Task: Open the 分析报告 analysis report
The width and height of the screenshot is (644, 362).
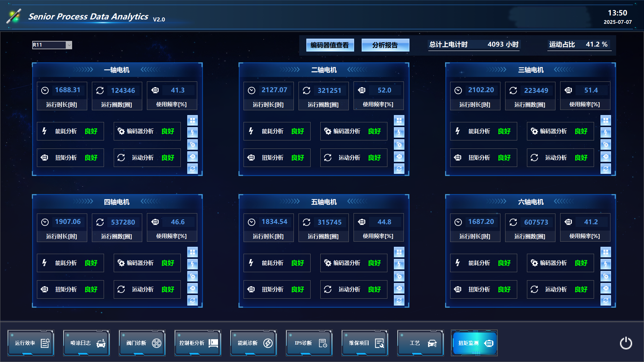Action: (x=385, y=45)
